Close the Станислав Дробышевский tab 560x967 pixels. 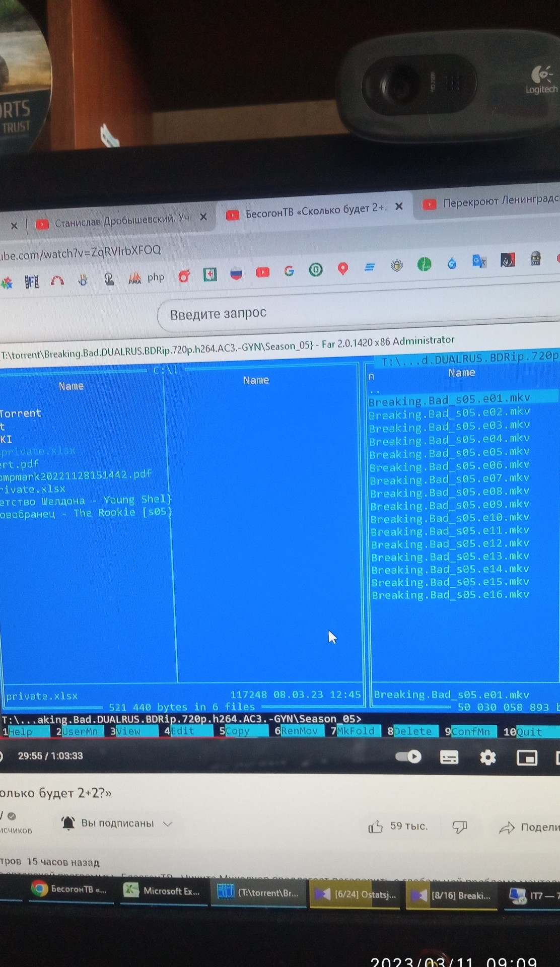[203, 217]
